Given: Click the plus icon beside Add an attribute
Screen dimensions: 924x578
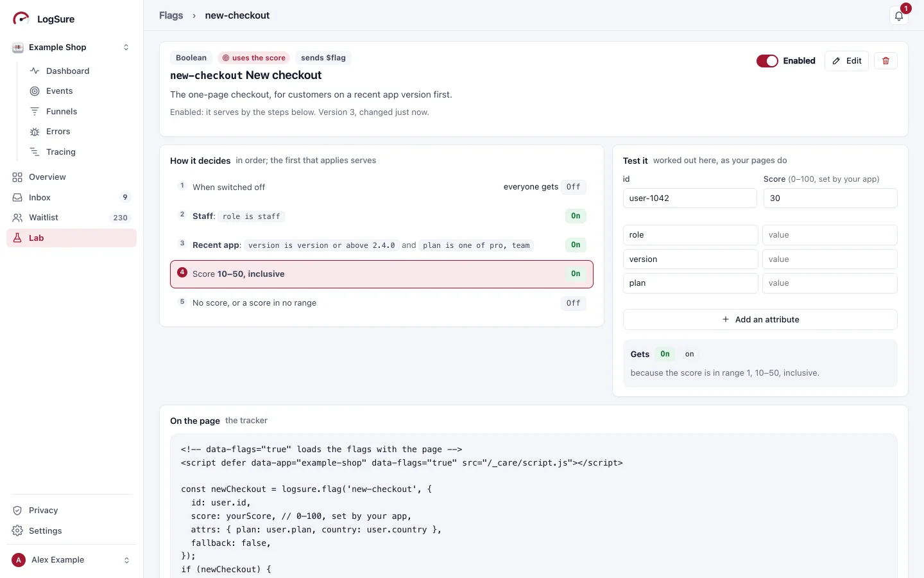Looking at the screenshot, I should [x=726, y=319].
